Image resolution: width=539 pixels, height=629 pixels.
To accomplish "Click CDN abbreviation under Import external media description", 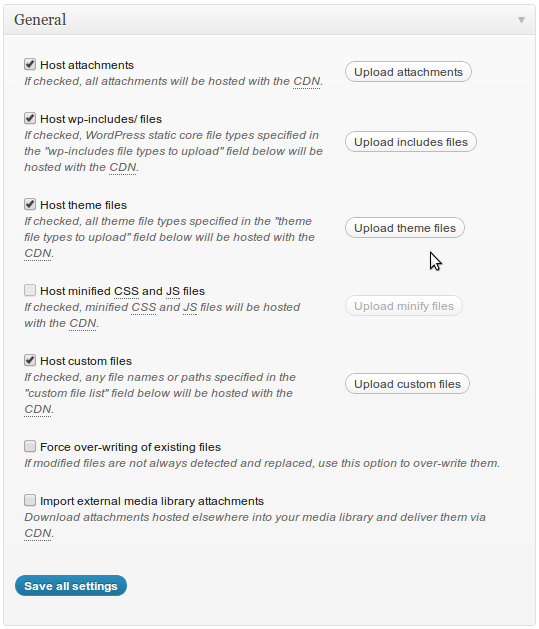I will 38,534.
